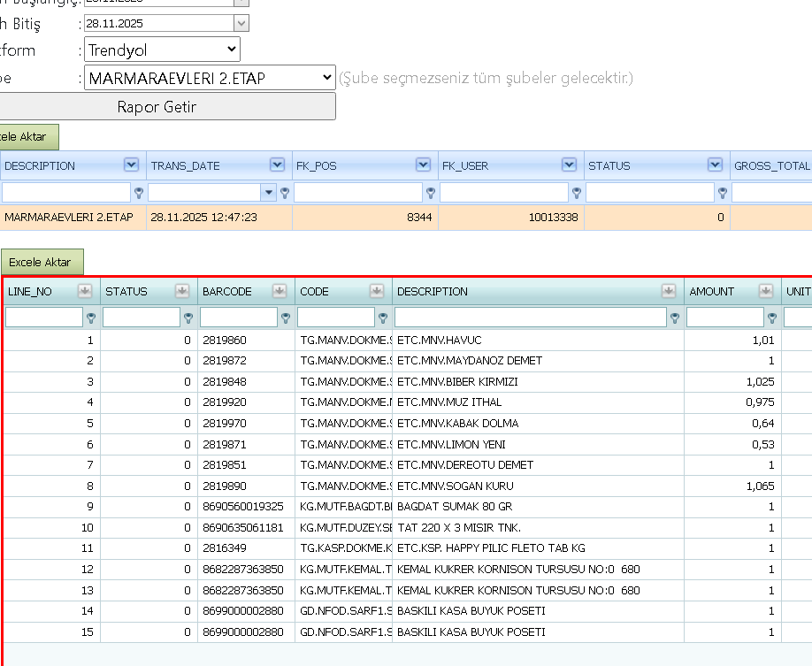Select the ETC.MNV.DEREOTU DEMET row
This screenshot has height=666, width=812.
point(408,465)
